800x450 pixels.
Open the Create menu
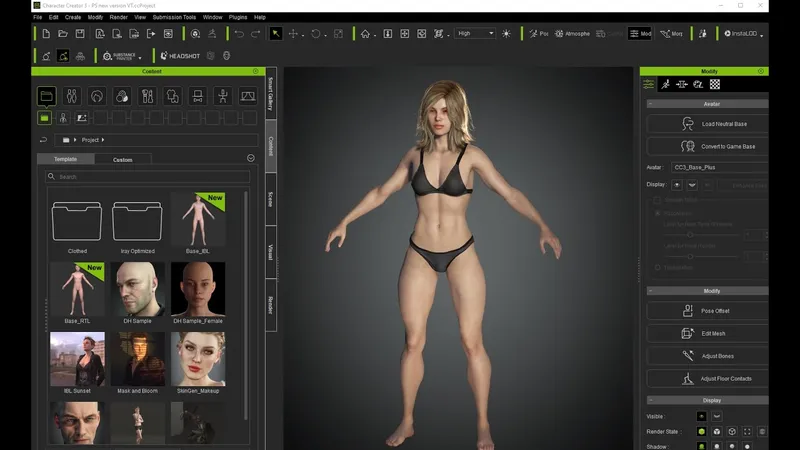[73, 17]
